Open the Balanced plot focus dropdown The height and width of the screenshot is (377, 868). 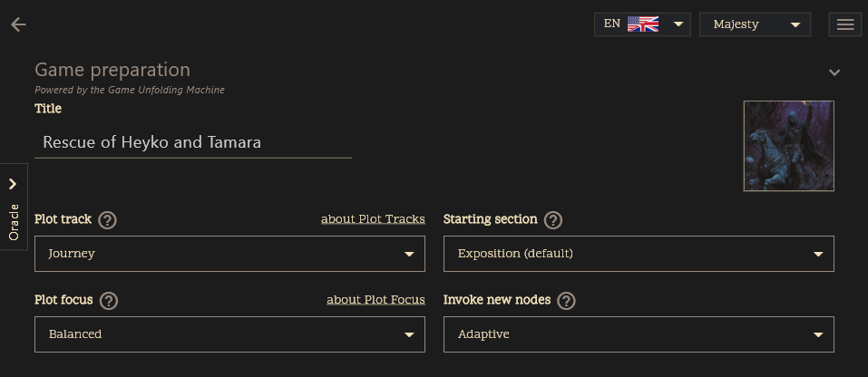pos(229,334)
